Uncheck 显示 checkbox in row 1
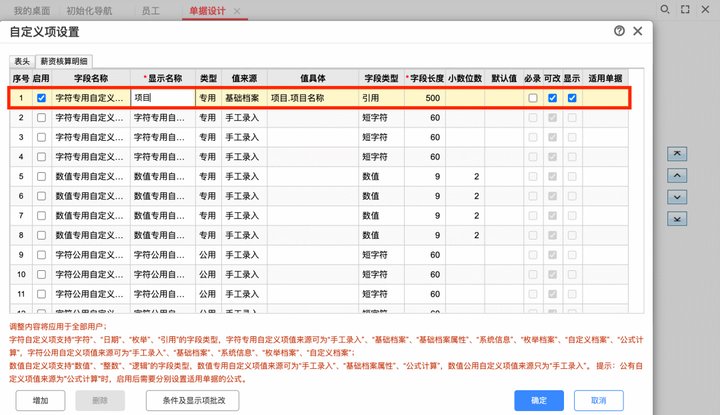This screenshot has width=720, height=415. (x=572, y=98)
